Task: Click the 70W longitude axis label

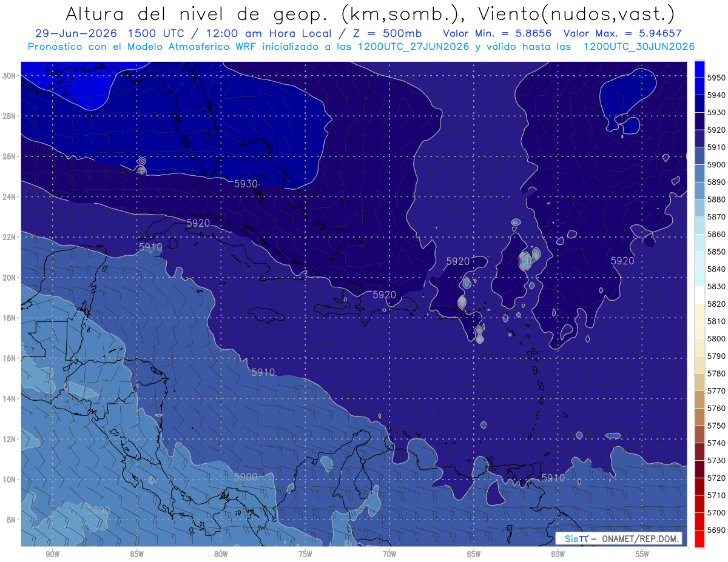Action: coord(389,554)
